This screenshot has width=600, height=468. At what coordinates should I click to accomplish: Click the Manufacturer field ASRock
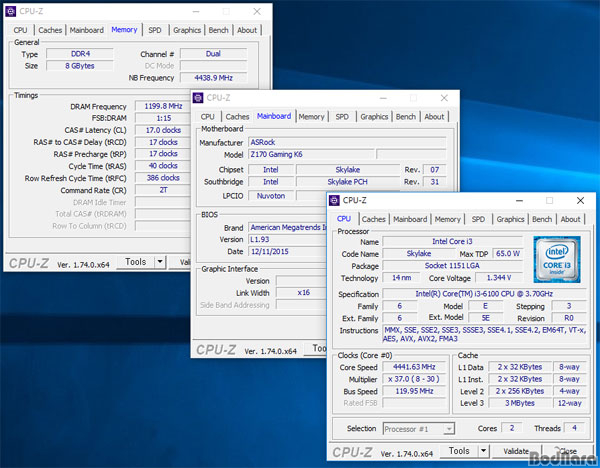347,142
